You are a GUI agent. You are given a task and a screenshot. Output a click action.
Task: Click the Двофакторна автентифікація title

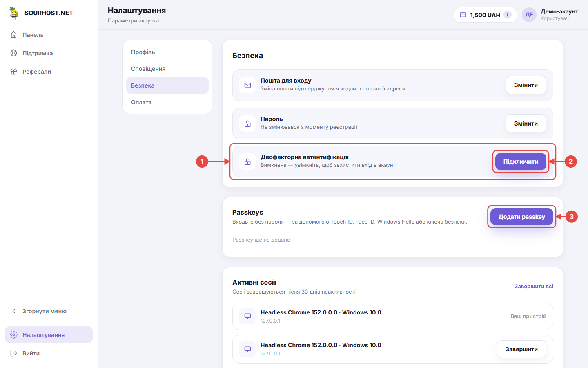point(305,157)
